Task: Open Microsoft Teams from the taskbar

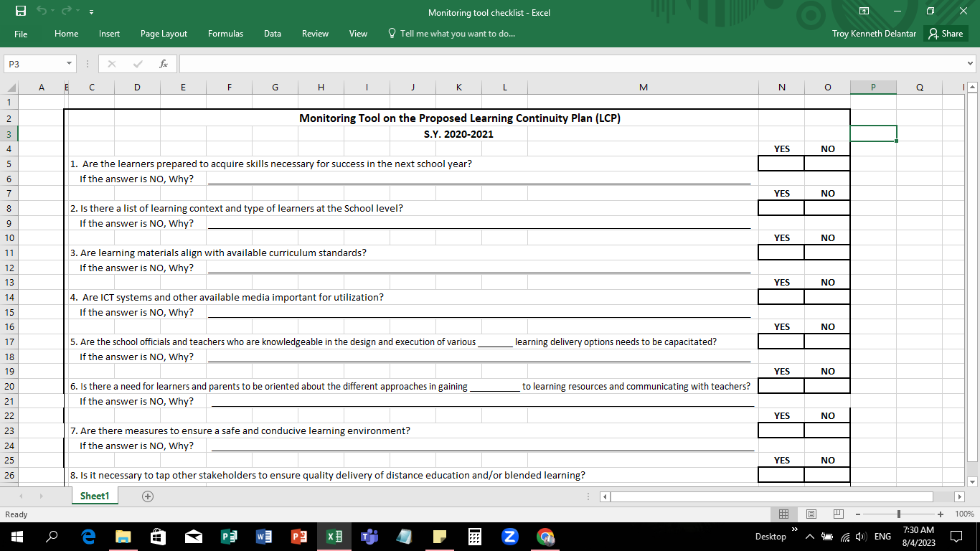Action: [369, 536]
